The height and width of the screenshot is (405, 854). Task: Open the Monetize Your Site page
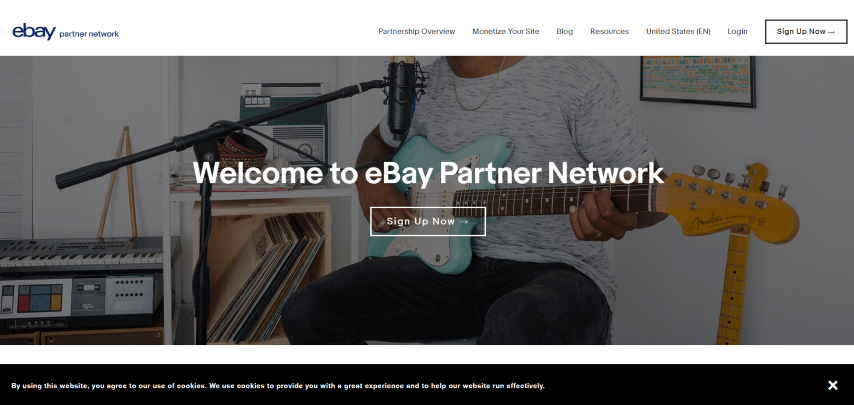tap(505, 32)
